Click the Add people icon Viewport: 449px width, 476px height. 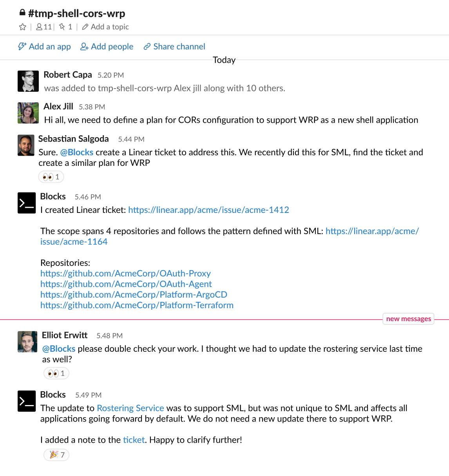tap(84, 46)
